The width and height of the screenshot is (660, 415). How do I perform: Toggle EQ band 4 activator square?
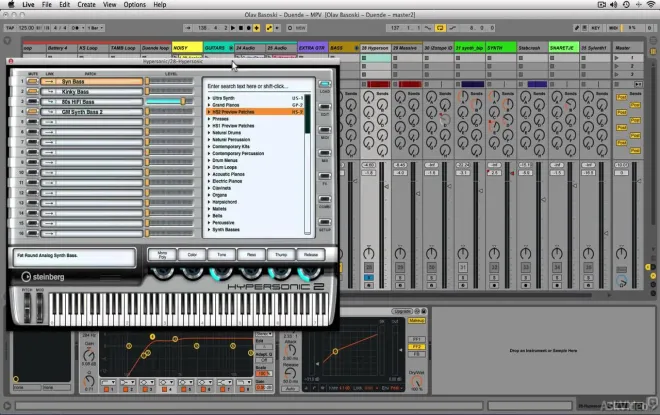(165, 390)
